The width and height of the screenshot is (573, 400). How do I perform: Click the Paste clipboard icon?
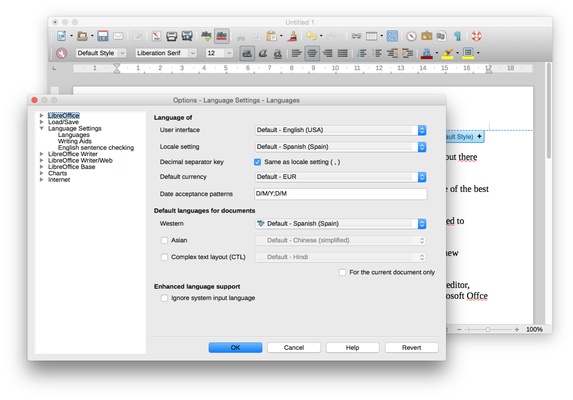coord(272,36)
